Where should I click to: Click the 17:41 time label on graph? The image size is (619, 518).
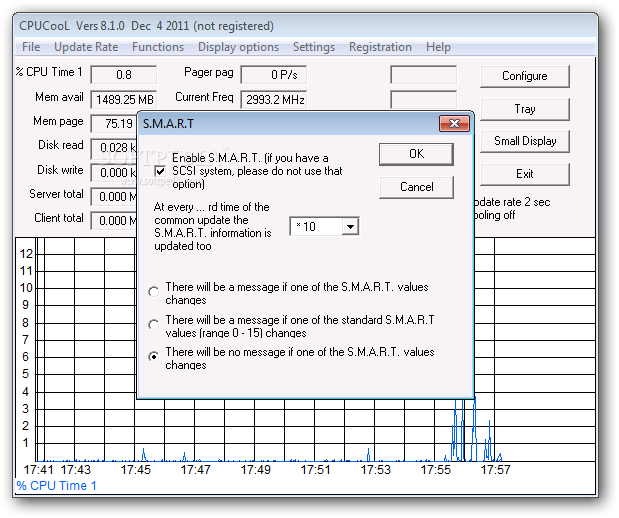pyautogui.click(x=39, y=470)
